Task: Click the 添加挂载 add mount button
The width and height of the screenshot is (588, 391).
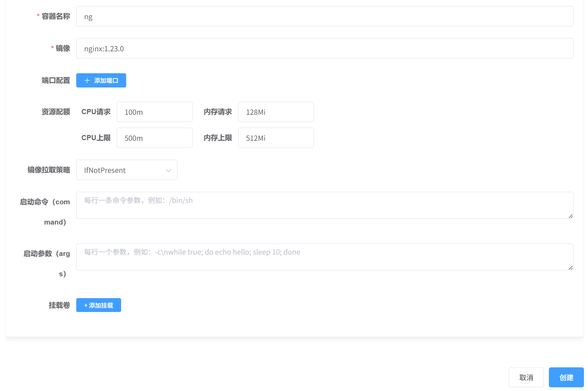Action: (x=99, y=305)
